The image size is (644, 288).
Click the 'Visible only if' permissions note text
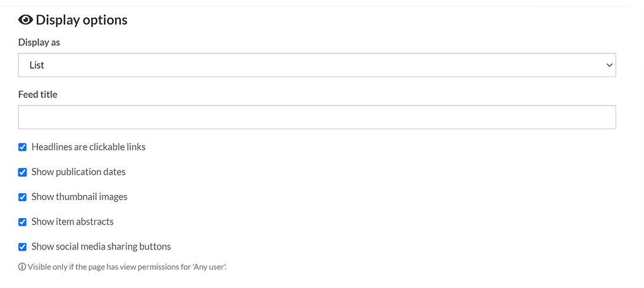pyautogui.click(x=127, y=267)
